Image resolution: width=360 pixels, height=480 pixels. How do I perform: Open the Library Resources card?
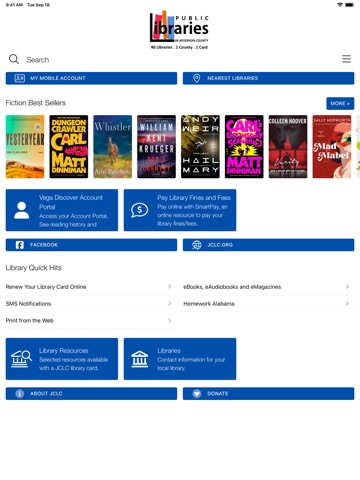point(62,359)
